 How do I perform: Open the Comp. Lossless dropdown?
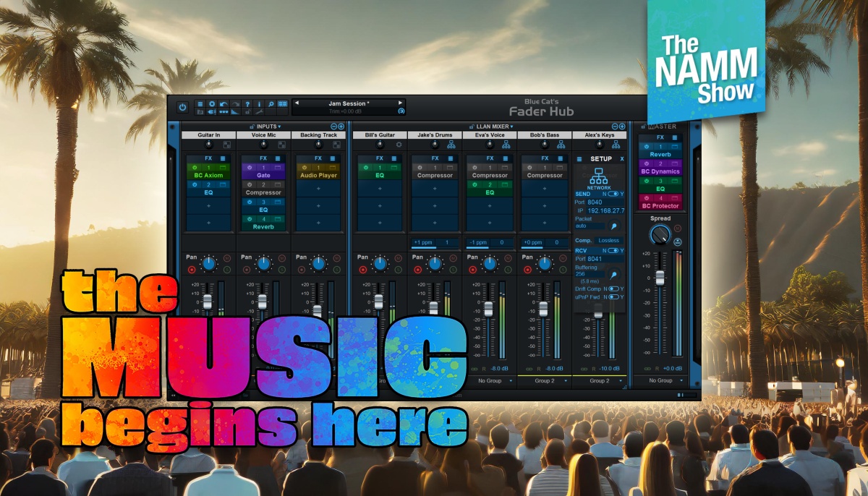[609, 240]
